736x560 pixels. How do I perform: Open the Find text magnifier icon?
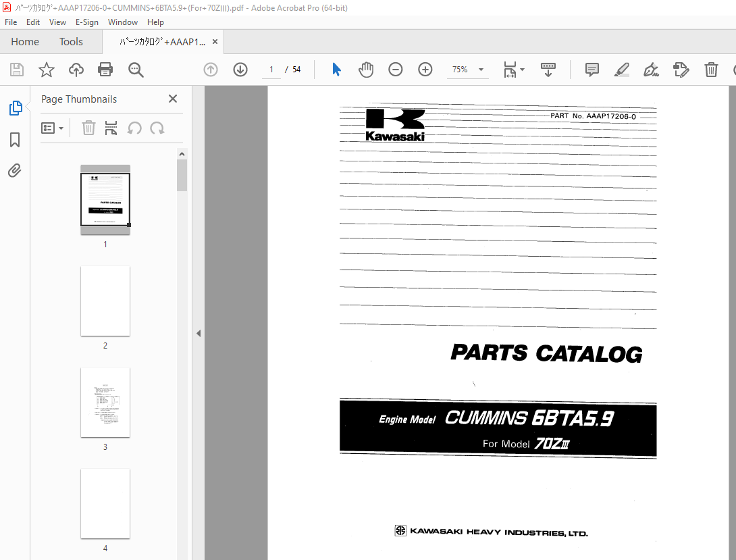coord(136,70)
